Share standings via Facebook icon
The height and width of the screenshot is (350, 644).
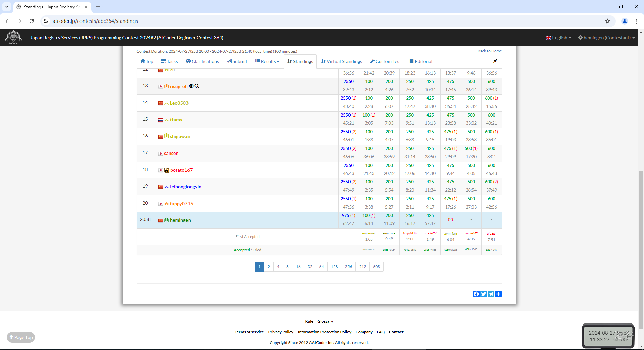[476, 294]
